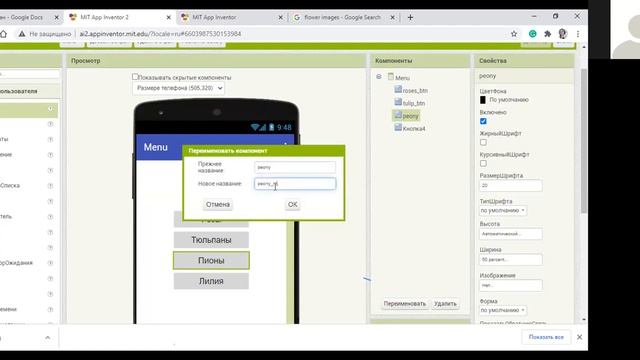Click the Лилия button in phone preview
The height and width of the screenshot is (360, 640).
pyautogui.click(x=211, y=281)
